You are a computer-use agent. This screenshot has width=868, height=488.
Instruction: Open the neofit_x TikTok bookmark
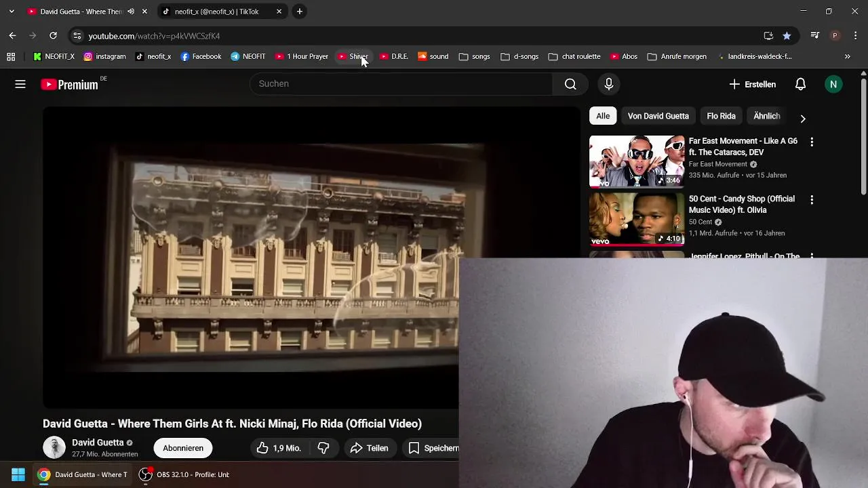(153, 57)
